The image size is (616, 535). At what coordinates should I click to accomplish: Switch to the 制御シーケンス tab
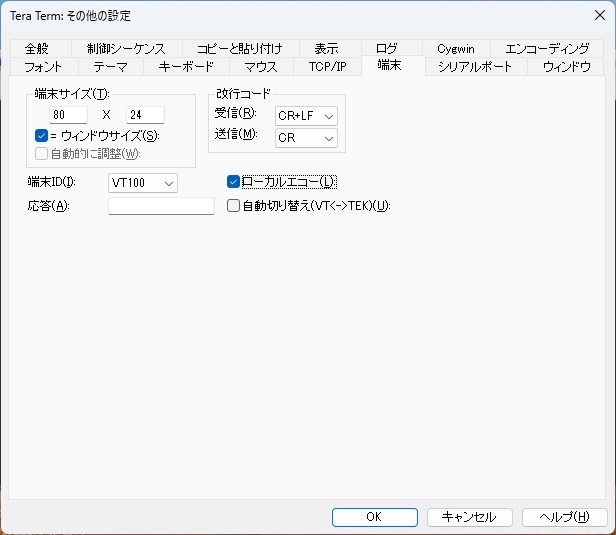126,49
